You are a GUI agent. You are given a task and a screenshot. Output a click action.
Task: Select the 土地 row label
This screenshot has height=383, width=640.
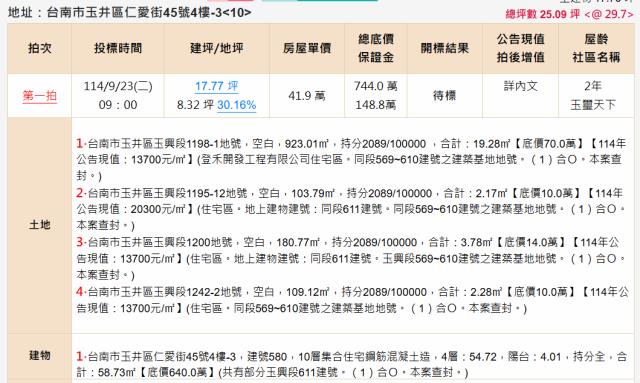(40, 225)
